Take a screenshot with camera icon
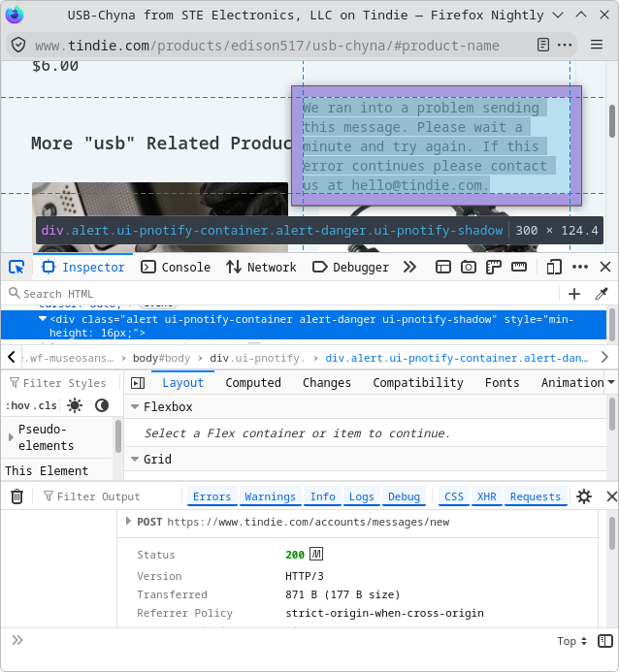 (x=468, y=267)
